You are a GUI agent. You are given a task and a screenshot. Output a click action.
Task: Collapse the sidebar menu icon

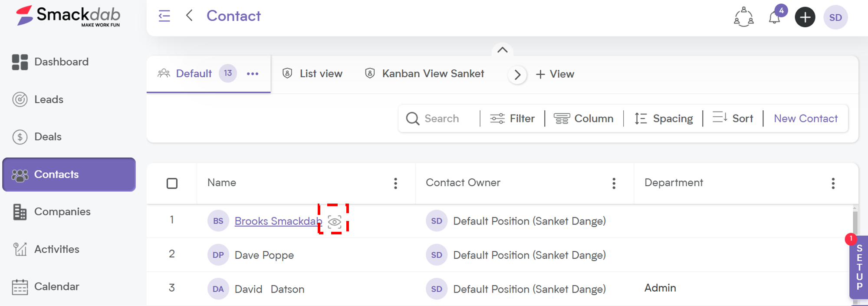[x=164, y=16]
